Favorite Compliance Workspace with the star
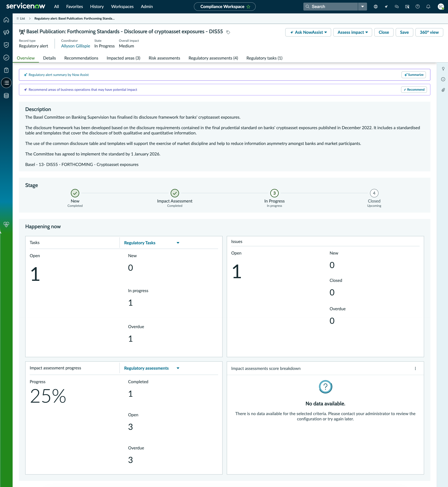 pyautogui.click(x=248, y=7)
